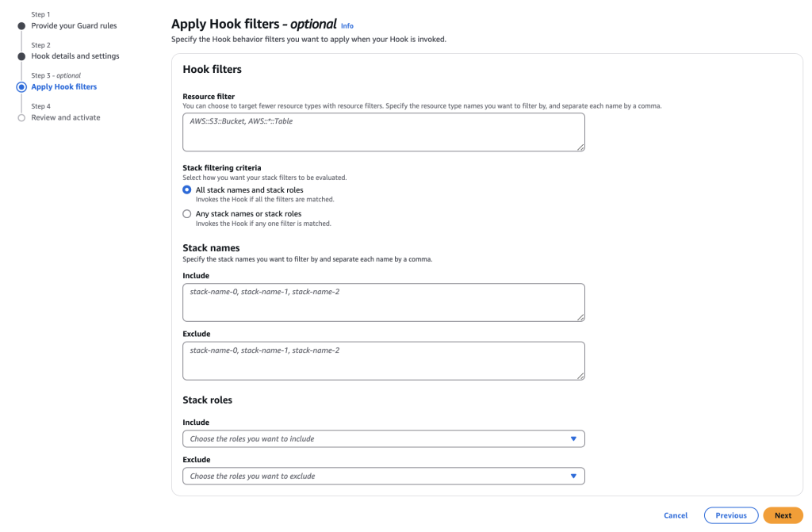Click the Cancel link
This screenshot has width=812, height=532.
676,515
